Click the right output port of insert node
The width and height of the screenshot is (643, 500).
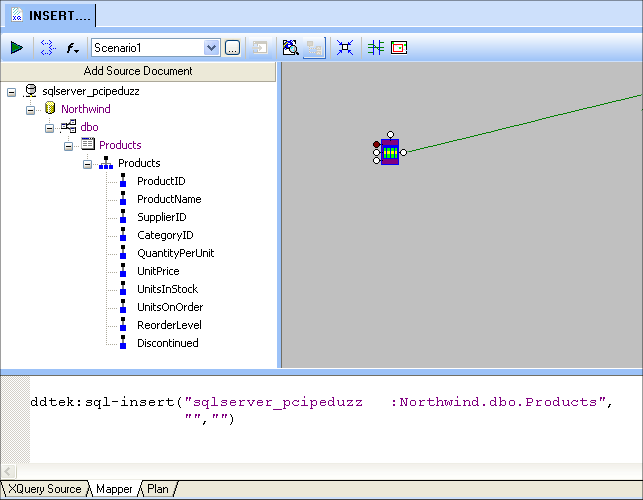pyautogui.click(x=404, y=153)
